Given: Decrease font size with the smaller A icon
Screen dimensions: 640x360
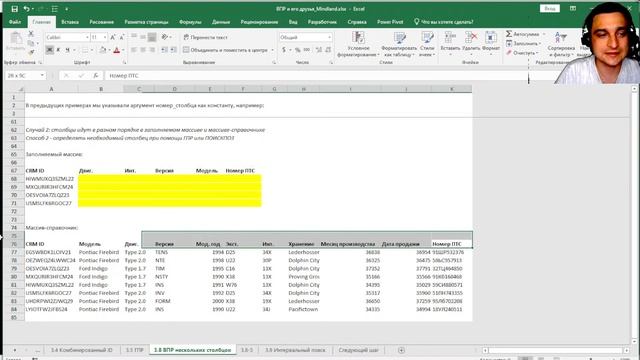Looking at the screenshot, I should click(122, 37).
